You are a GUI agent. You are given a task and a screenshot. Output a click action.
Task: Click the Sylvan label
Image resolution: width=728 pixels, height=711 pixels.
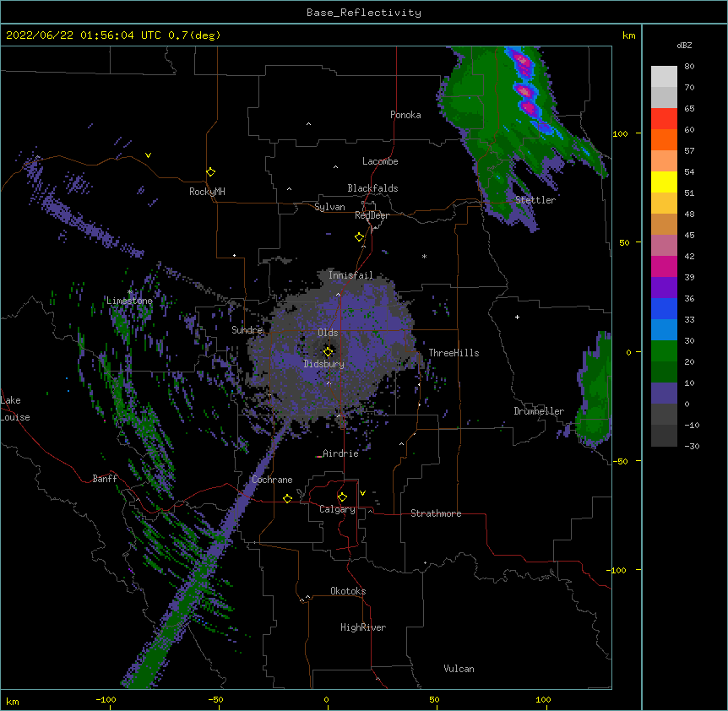click(x=329, y=207)
